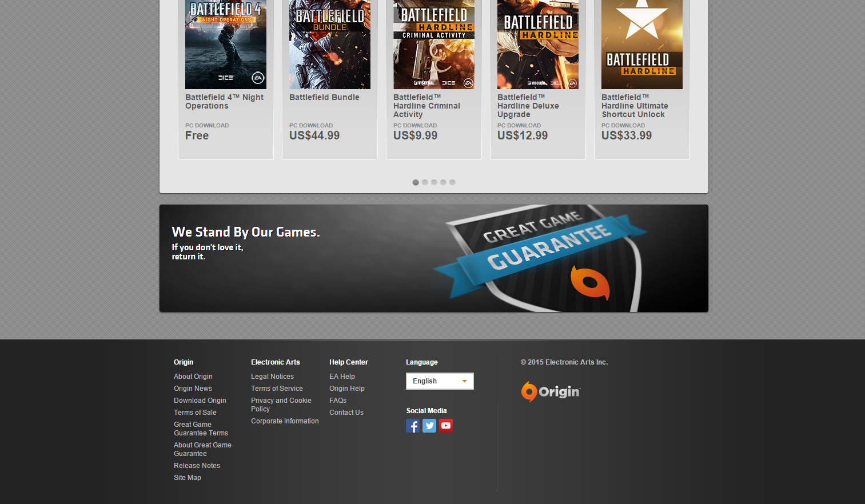
Task: Click We Stand By Our Games heading
Action: [x=246, y=232]
